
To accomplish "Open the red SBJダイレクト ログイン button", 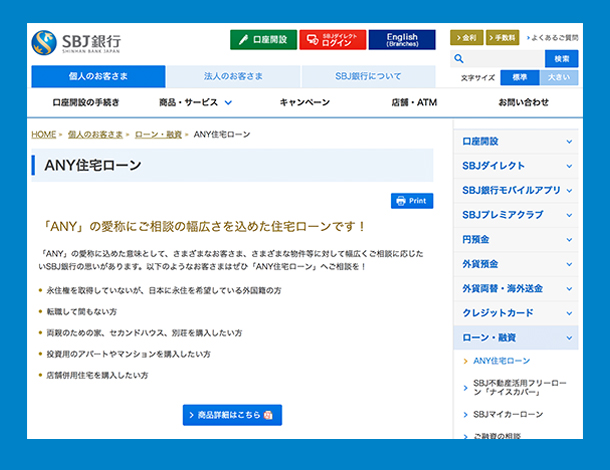I will tap(333, 40).
